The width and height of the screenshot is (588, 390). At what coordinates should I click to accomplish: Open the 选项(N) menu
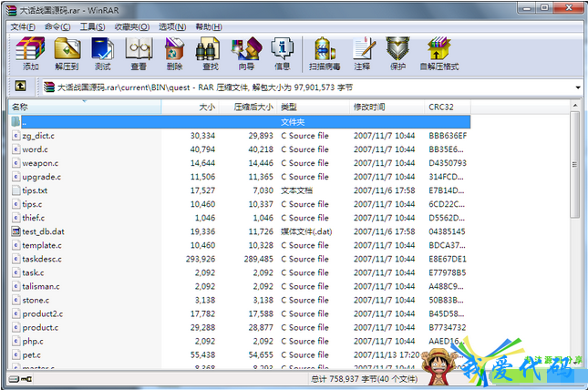(172, 26)
